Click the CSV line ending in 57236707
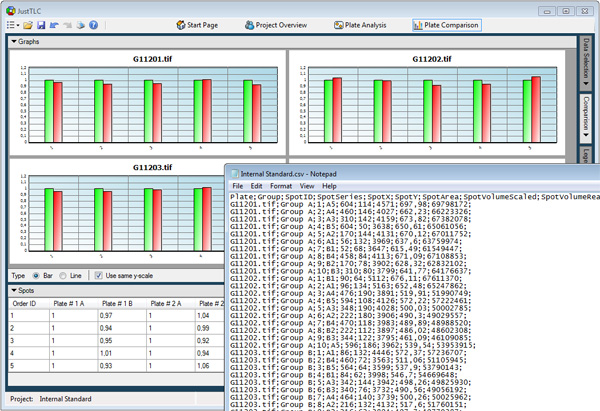Image resolution: width=600 pixels, height=411 pixels. click(x=348, y=353)
